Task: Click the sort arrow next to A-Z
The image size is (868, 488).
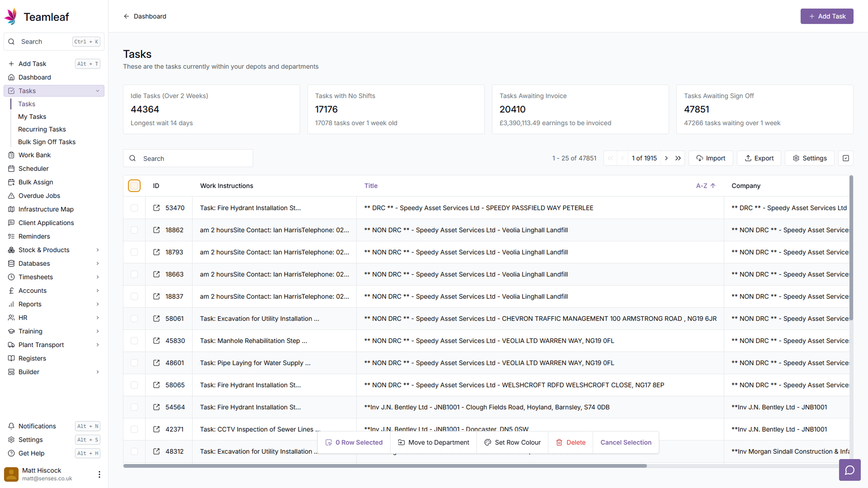Action: (x=713, y=186)
